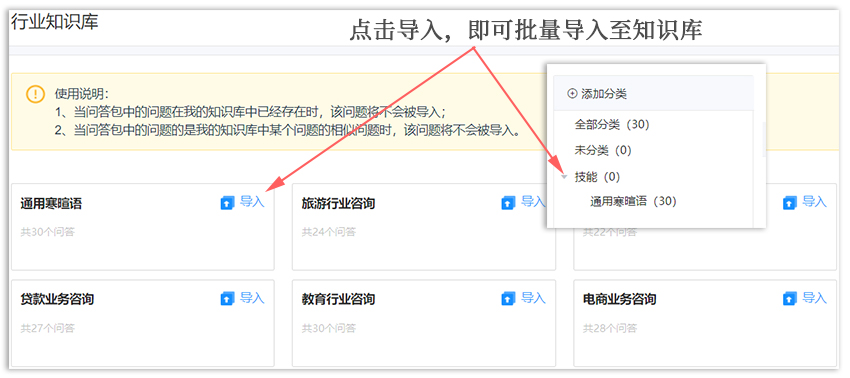Click the warning icon beside 使用说明
The height and width of the screenshot is (378, 850).
(35, 94)
